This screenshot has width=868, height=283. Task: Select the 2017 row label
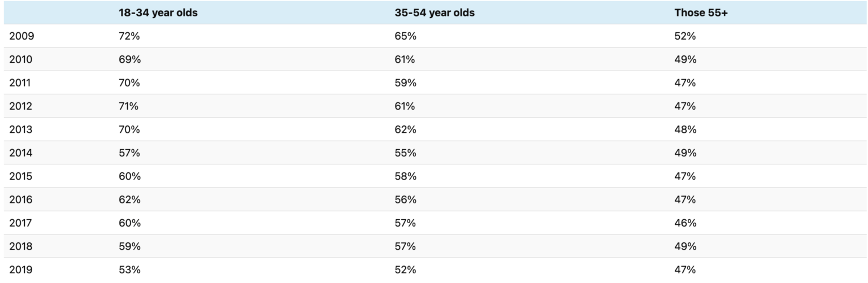click(x=21, y=223)
